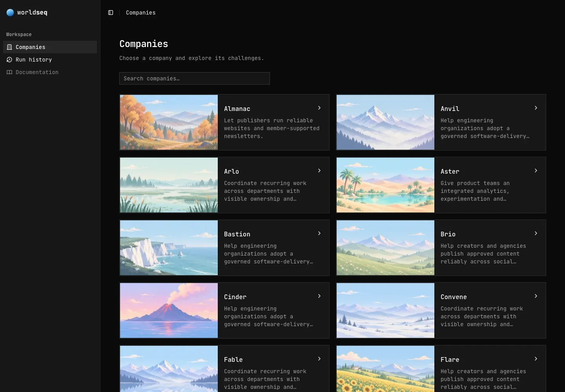Open the Bastion card chevron
The height and width of the screenshot is (392, 565).
(x=319, y=233)
